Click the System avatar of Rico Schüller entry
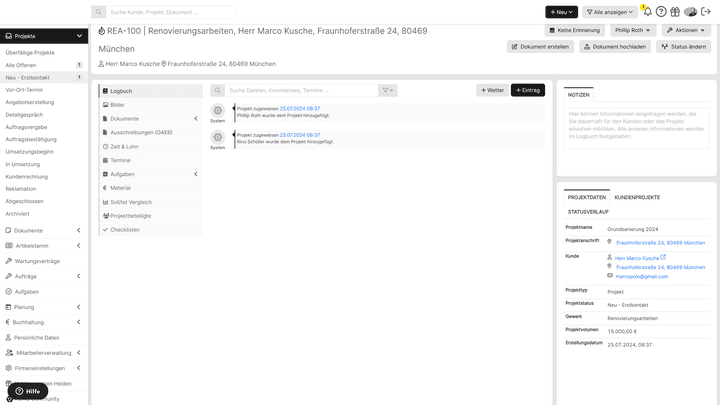Image resolution: width=720 pixels, height=405 pixels. pyautogui.click(x=218, y=137)
